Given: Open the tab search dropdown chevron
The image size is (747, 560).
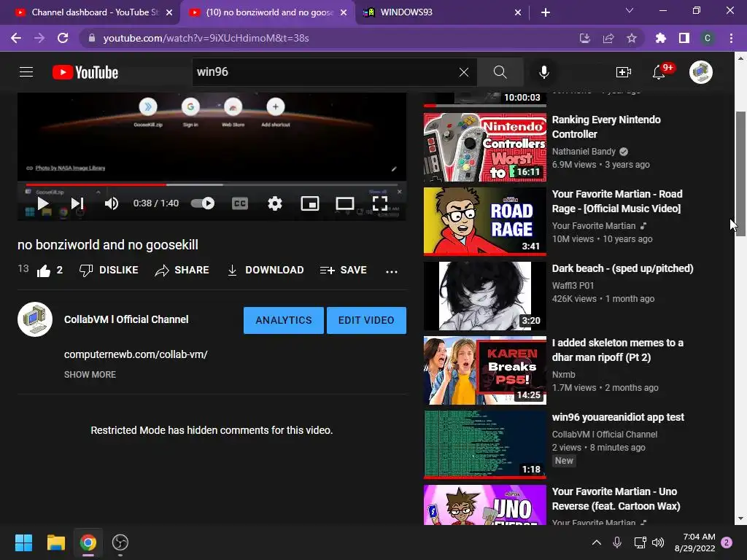Looking at the screenshot, I should point(630,10).
